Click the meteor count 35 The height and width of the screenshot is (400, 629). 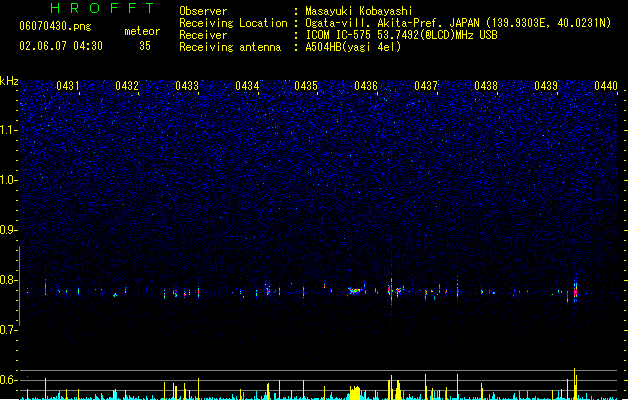(145, 46)
